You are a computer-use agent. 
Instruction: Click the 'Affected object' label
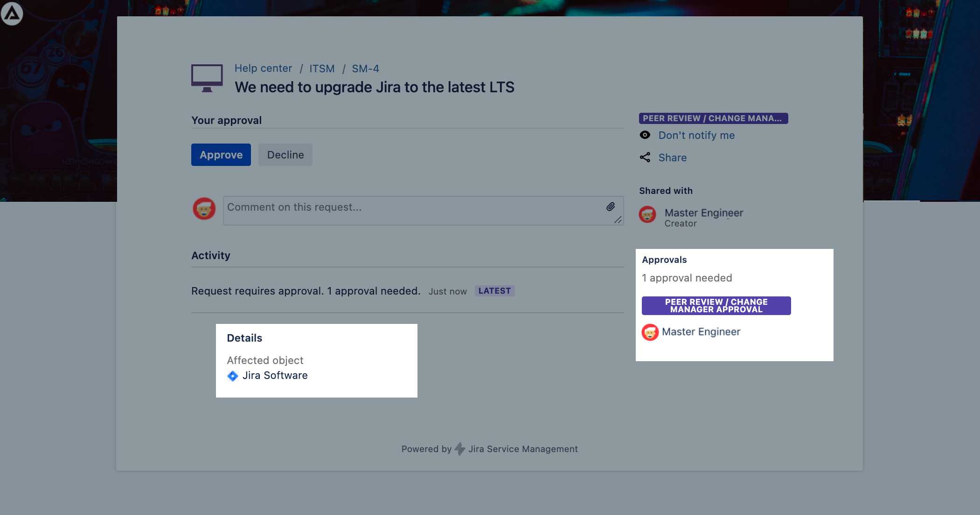coord(265,360)
